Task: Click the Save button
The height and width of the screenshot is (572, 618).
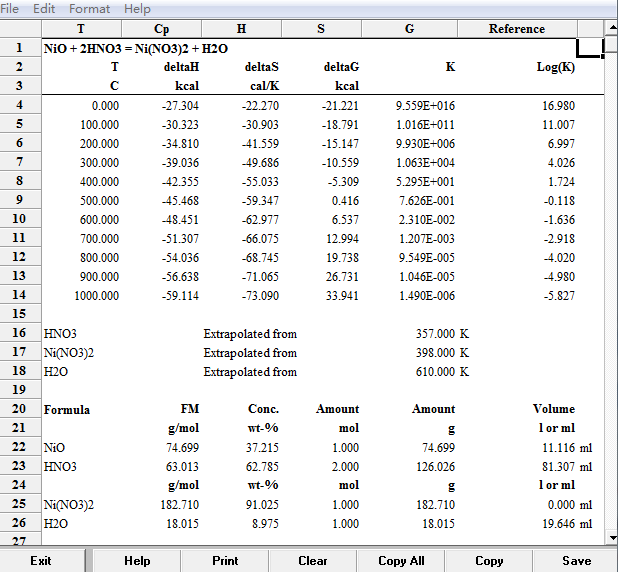Action: point(576,560)
